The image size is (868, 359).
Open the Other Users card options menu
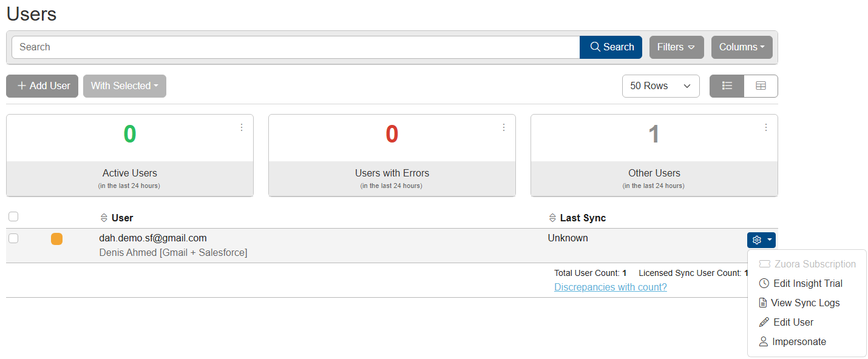766,127
